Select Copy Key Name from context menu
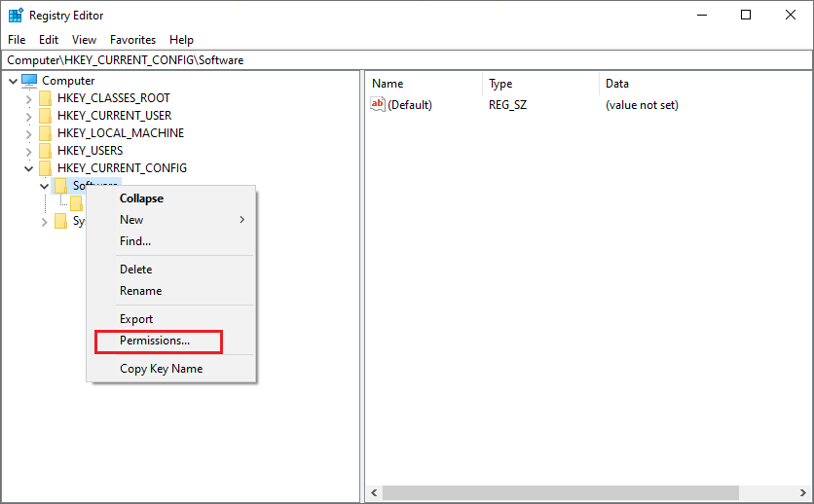Image resolution: width=814 pixels, height=504 pixels. point(161,369)
